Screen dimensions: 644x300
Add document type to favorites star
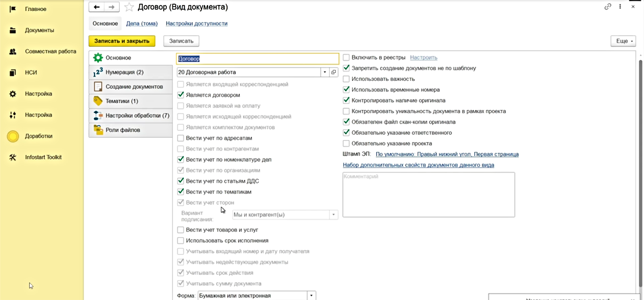tap(129, 7)
